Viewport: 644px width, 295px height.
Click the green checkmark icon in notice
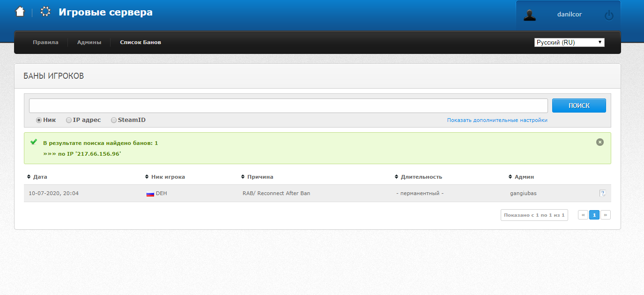point(34,142)
